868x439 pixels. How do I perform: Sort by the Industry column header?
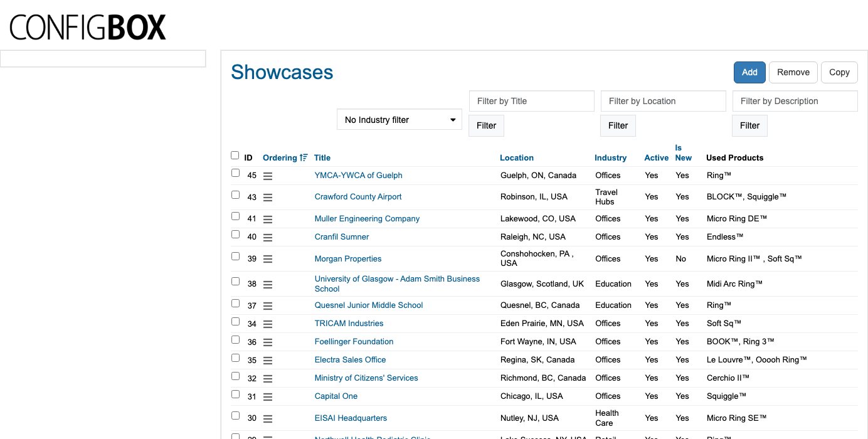611,158
